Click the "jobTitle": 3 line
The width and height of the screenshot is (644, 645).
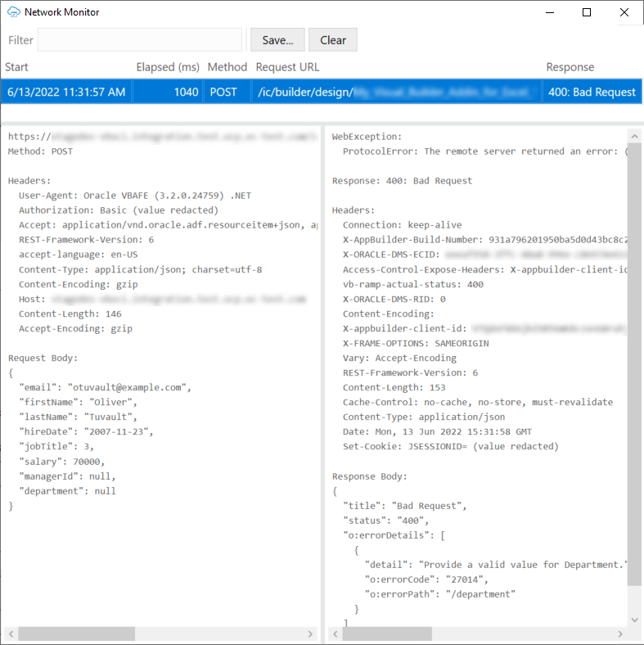[56, 447]
